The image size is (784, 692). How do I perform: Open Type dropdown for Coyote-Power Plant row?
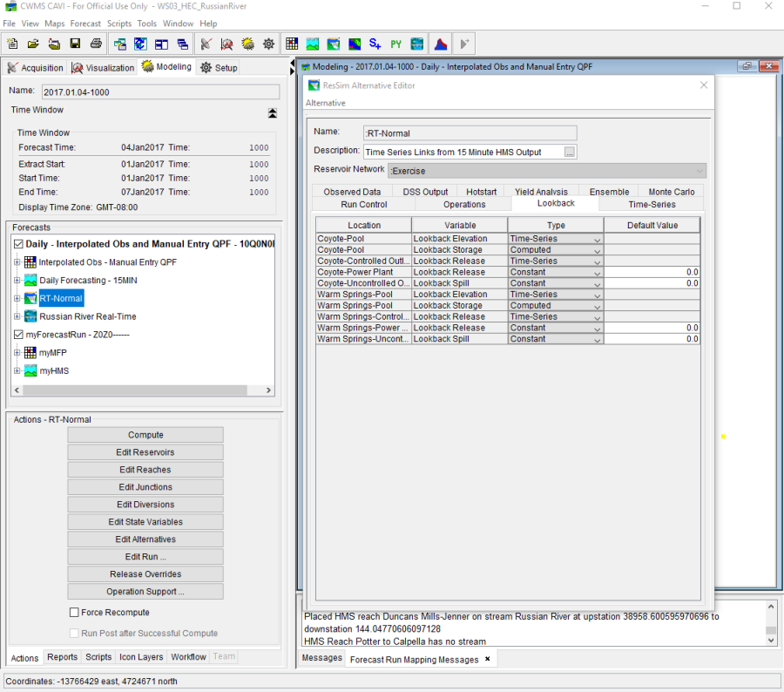tap(597, 273)
